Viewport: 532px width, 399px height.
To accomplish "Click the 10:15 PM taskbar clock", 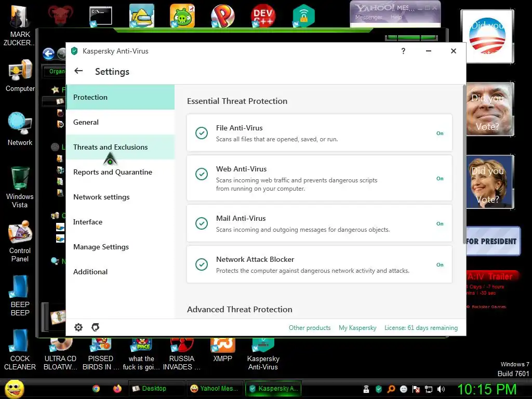I will click(x=487, y=389).
